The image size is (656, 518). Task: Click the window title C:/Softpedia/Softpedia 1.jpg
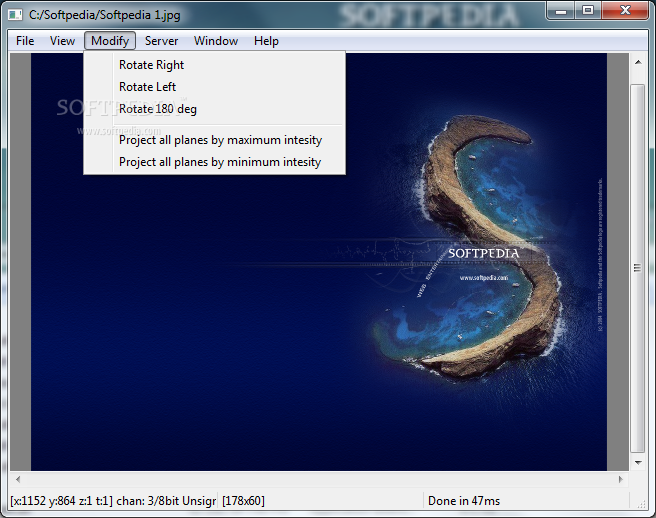click(105, 15)
